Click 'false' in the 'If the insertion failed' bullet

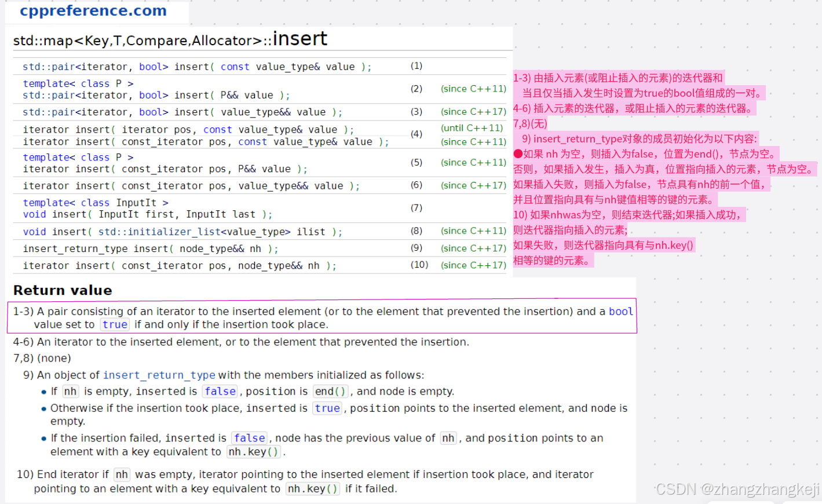click(250, 438)
